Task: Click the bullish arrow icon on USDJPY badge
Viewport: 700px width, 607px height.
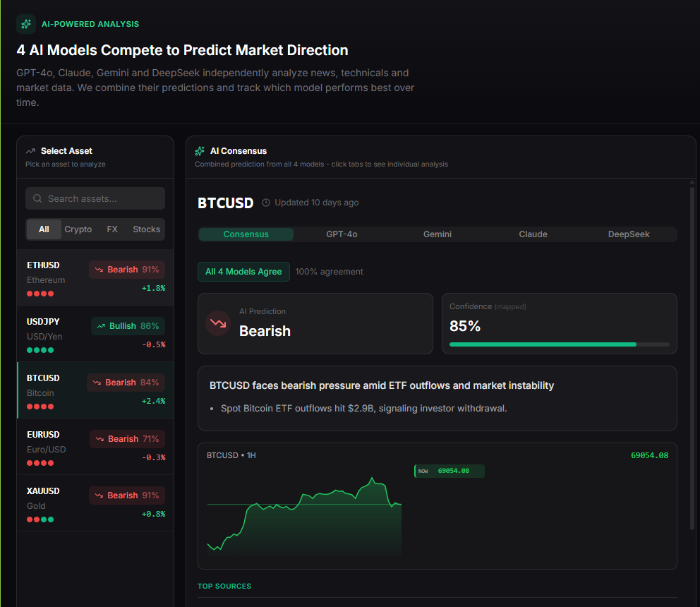Action: point(101,325)
